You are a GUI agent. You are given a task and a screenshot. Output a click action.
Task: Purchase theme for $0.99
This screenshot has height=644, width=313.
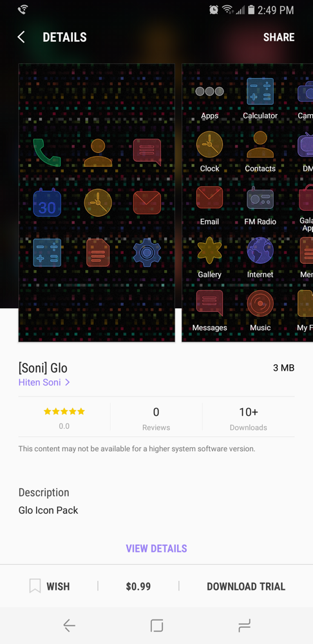(x=138, y=586)
